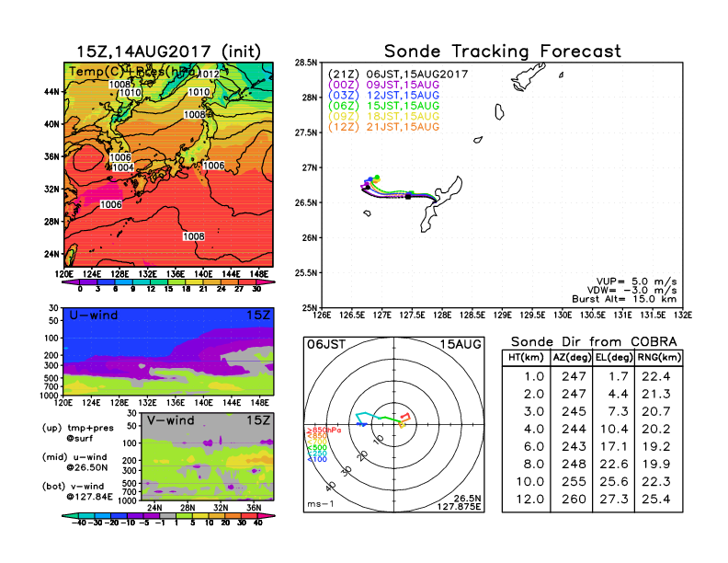728x563 pixels.
Task: Click the "(up) tmp+pres @surf" note
Action: tap(78, 433)
